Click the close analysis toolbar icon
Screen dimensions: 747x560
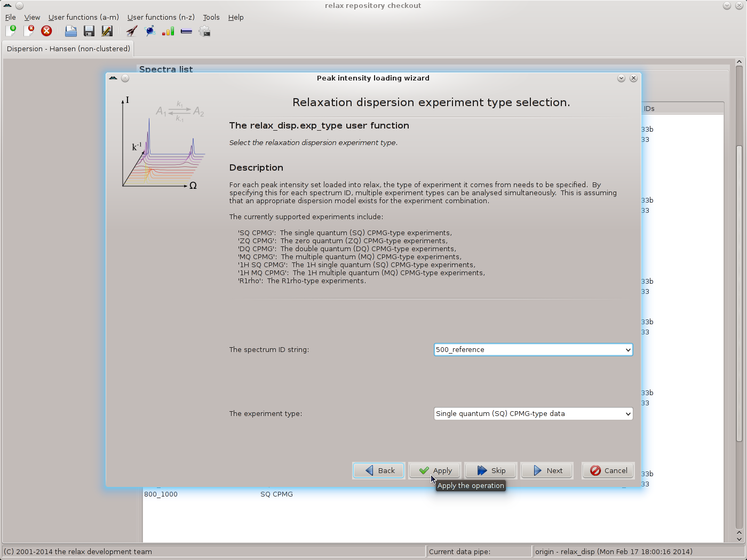(29, 31)
